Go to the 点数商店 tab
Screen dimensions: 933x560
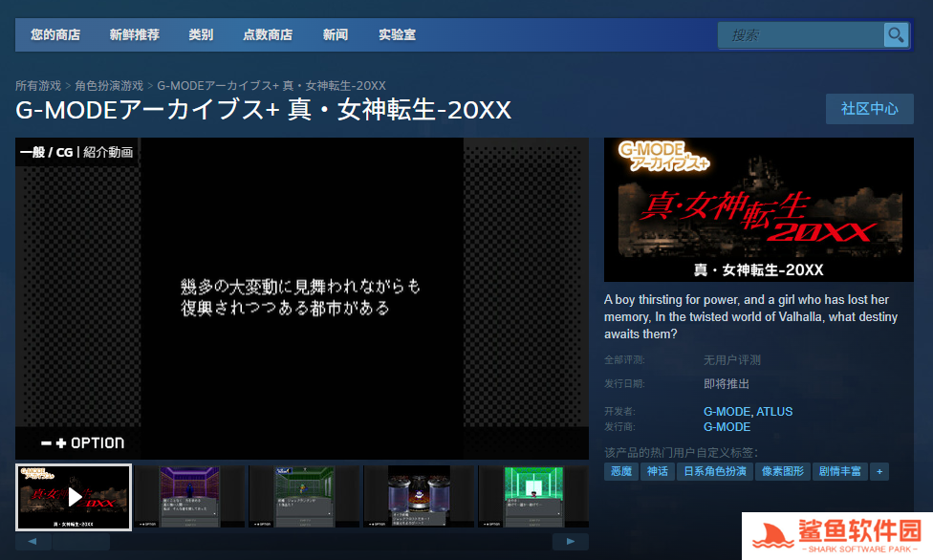point(268,35)
